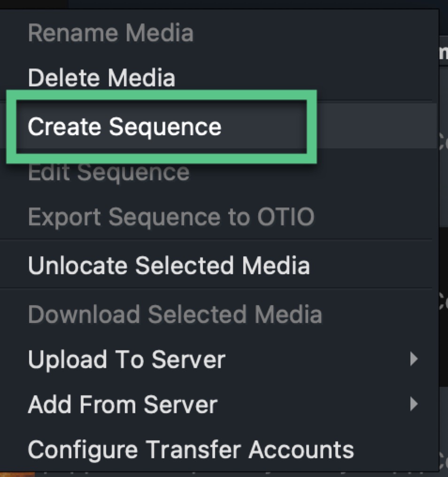Image resolution: width=448 pixels, height=477 pixels.
Task: Click the table row visible right of Configure Transfer Accounts
Action: point(443,458)
